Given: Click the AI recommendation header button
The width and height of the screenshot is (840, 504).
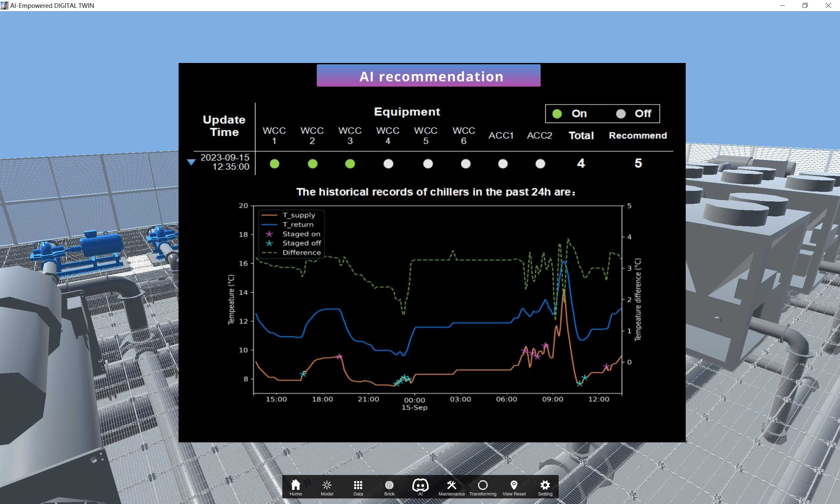Looking at the screenshot, I should [x=428, y=75].
